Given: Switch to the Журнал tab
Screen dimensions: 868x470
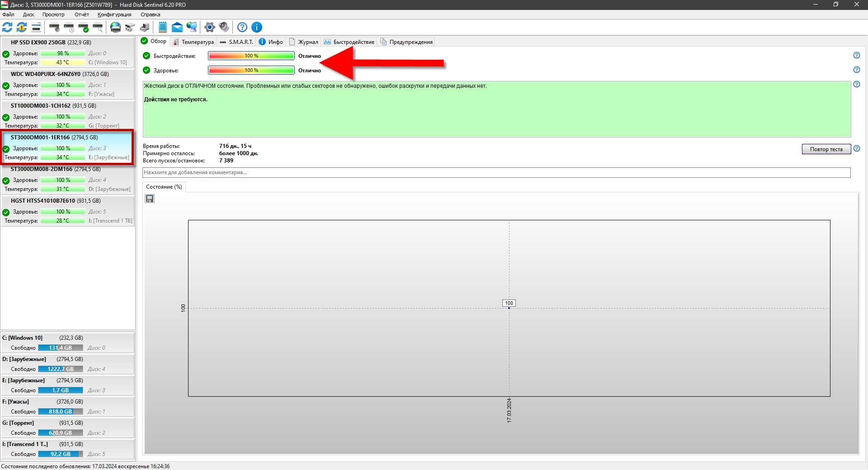Looking at the screenshot, I should 303,42.
